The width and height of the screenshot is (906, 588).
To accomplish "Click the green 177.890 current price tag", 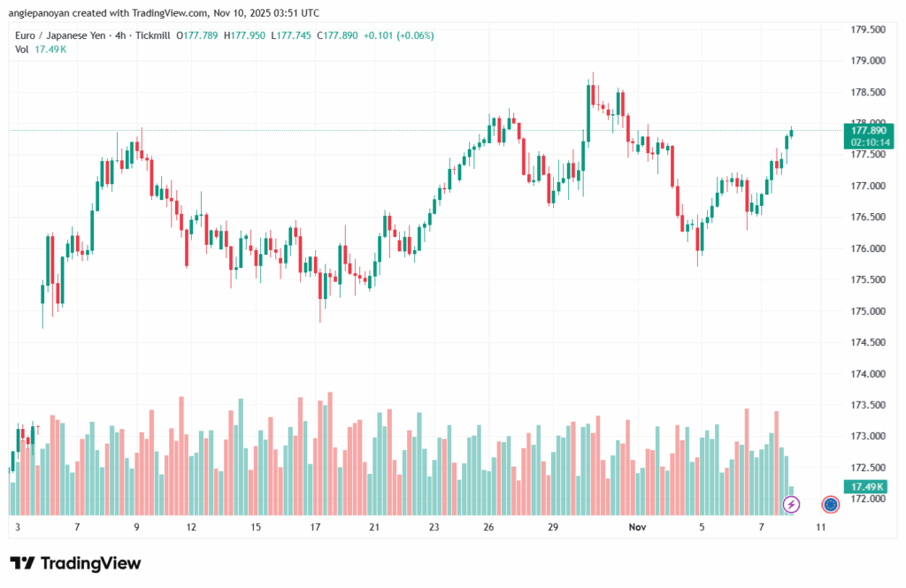I will pos(867,130).
